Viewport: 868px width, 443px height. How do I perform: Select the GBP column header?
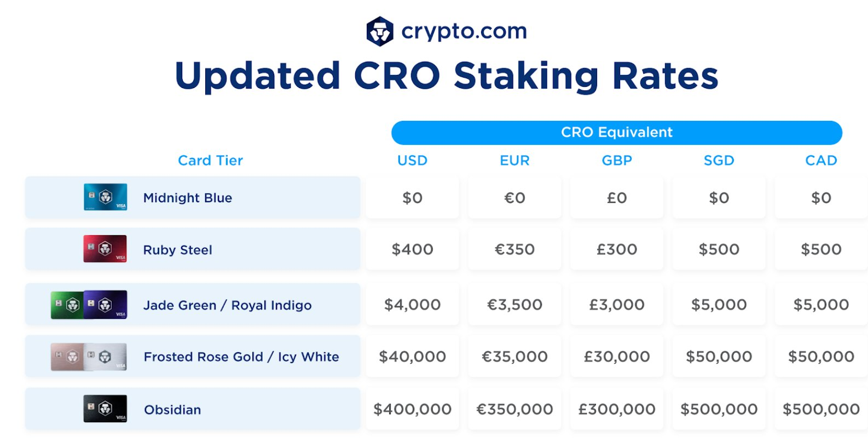[617, 161]
